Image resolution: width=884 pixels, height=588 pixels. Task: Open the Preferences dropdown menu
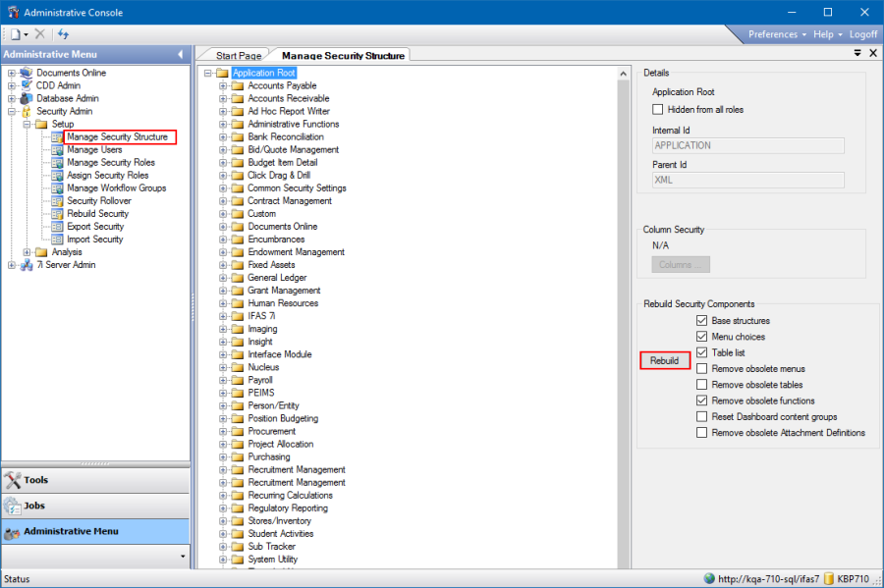click(777, 34)
